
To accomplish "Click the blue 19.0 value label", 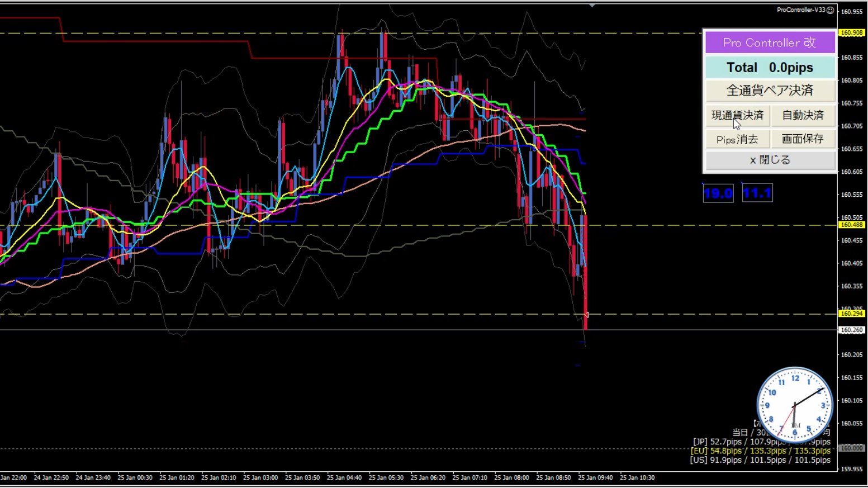I will coord(718,193).
